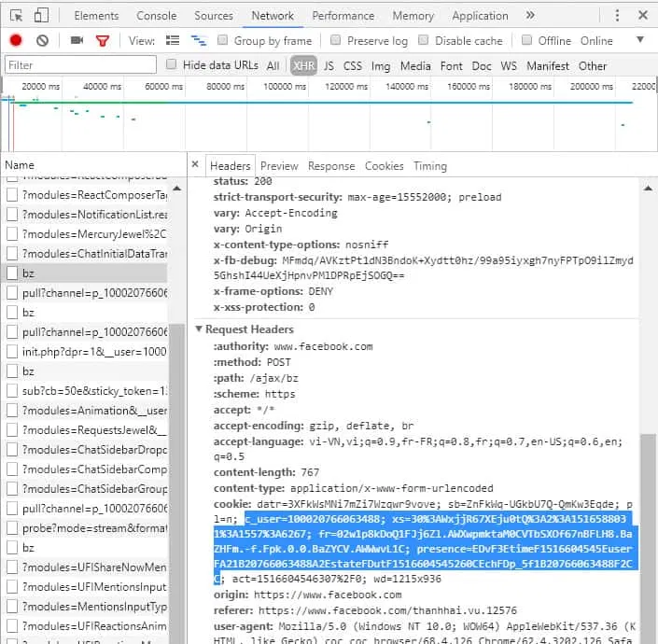Screen dimensions: 658x644
Task: Close the request details pane
Action: point(195,165)
